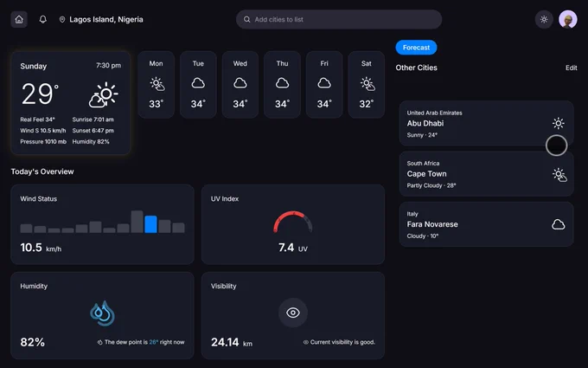The height and width of the screenshot is (368, 588).
Task: Click the cloud icon for Fara Novarese
Action: coord(558,224)
